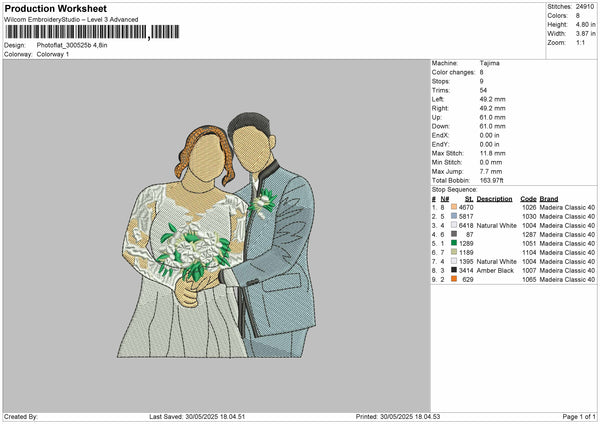Click the embroidered couple design preview

[x=217, y=235]
